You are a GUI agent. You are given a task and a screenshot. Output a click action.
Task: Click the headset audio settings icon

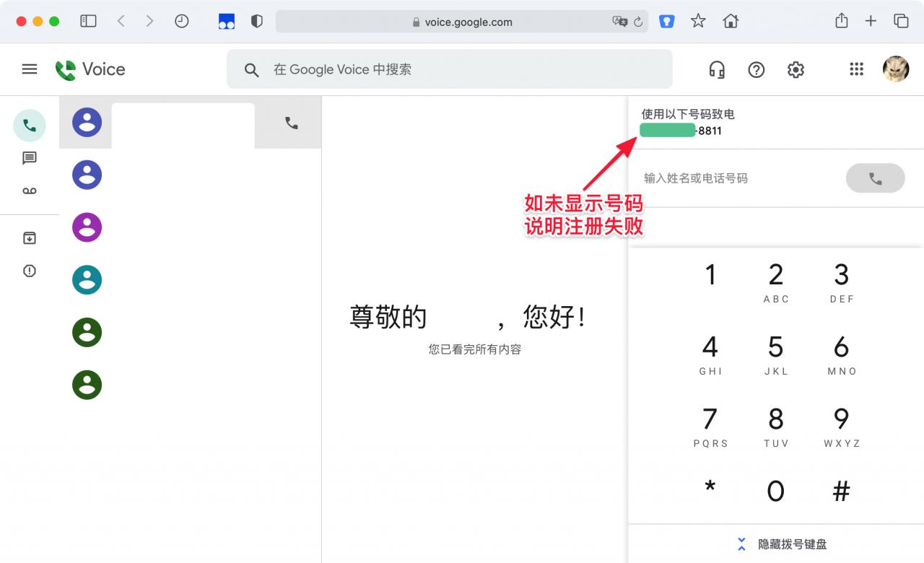pyautogui.click(x=716, y=69)
